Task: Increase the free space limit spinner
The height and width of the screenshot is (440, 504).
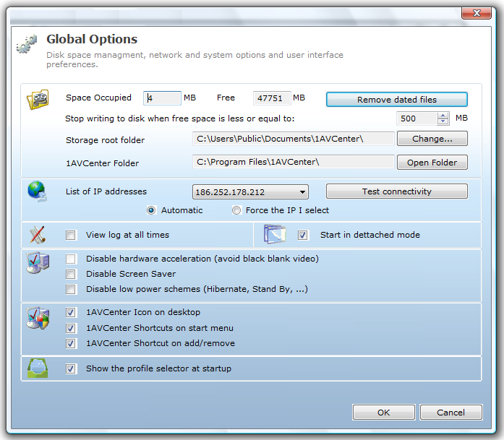Action: point(443,115)
